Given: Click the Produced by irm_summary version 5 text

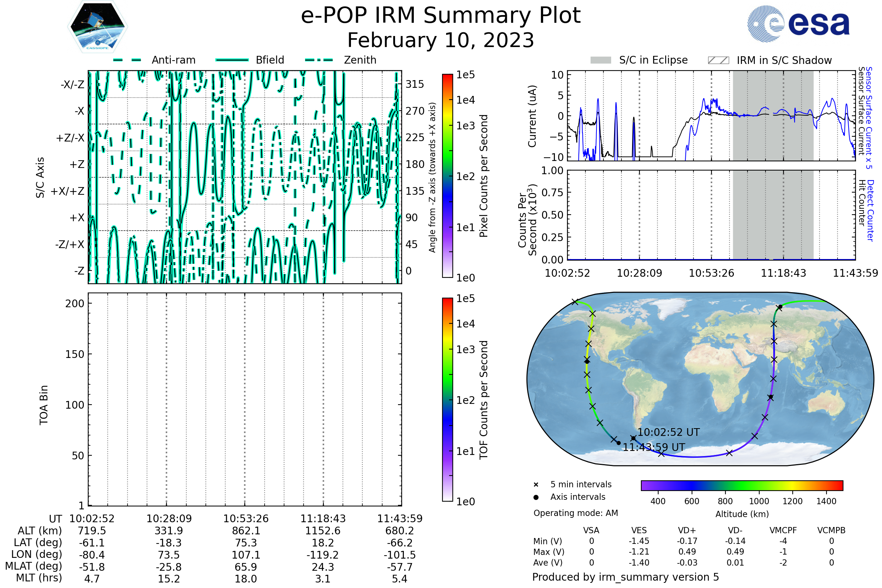Looking at the screenshot, I should coord(625,577).
